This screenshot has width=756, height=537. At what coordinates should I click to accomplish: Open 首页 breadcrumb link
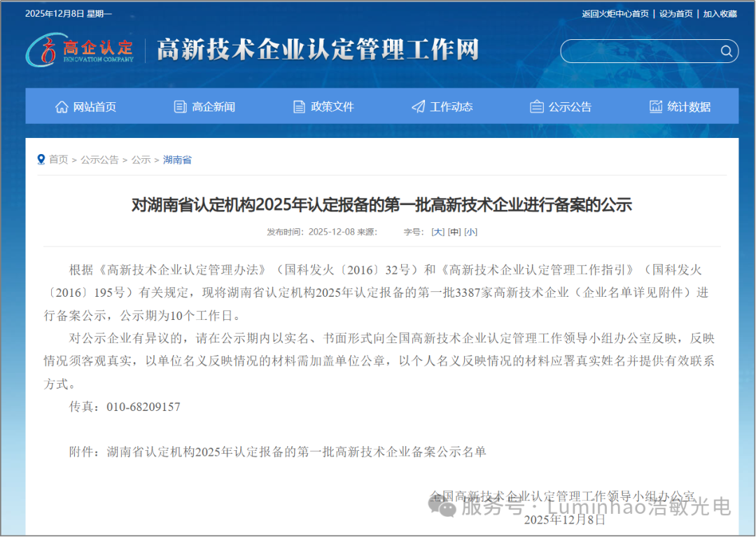click(58, 160)
